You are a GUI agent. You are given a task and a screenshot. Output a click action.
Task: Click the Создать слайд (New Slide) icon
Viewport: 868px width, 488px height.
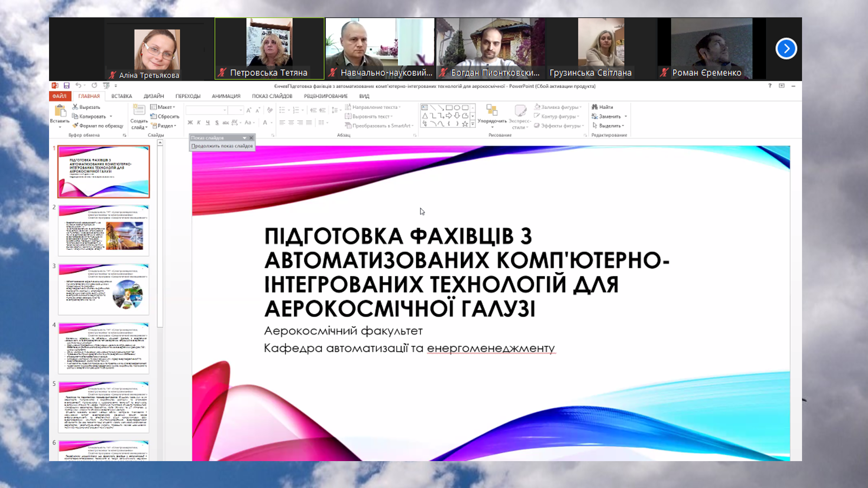139,110
